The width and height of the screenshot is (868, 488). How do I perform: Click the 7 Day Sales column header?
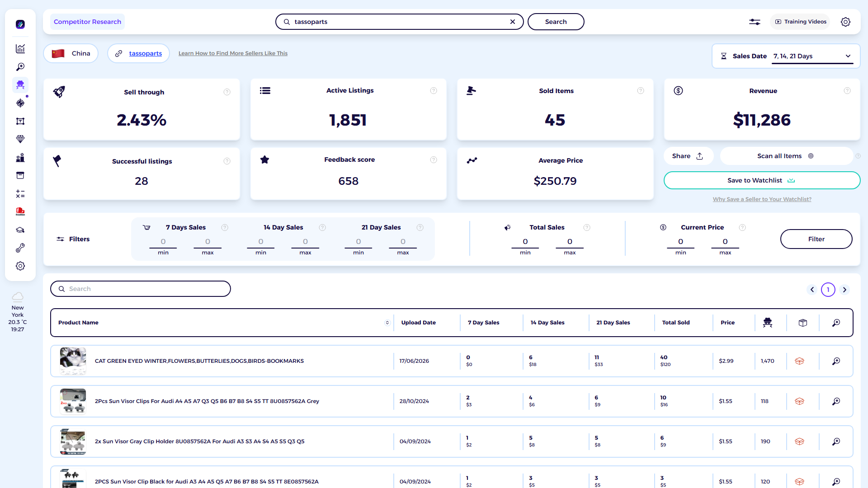[483, 323]
